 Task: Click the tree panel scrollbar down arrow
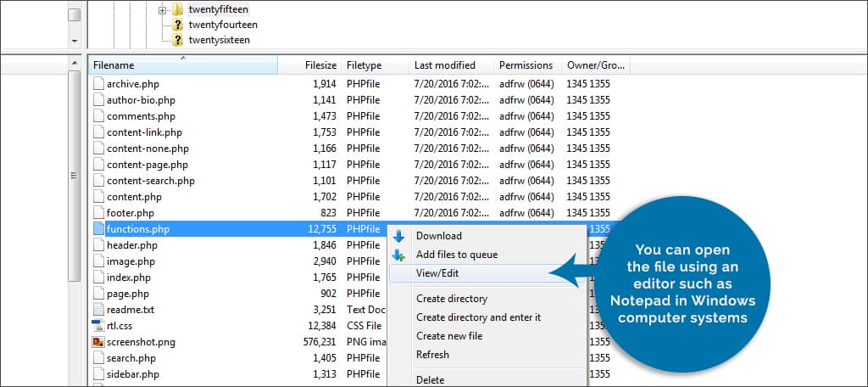click(x=75, y=40)
